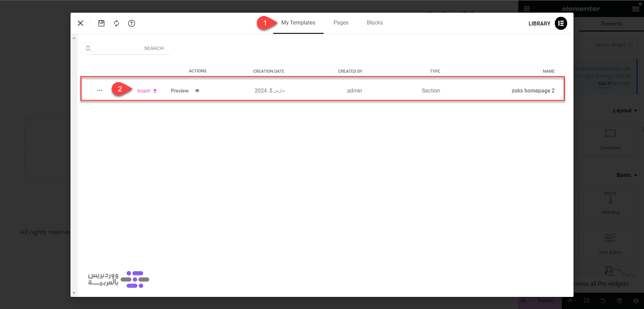Click the NAME column header
This screenshot has width=644, height=309.
click(x=549, y=71)
